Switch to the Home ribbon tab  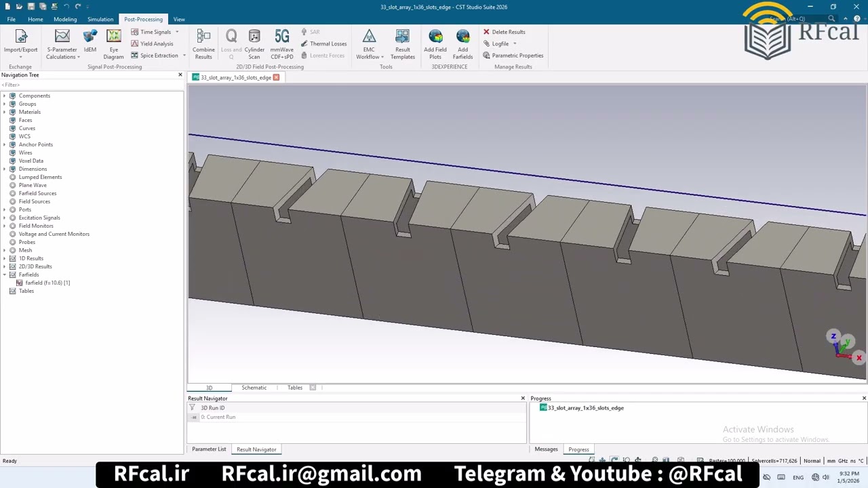[35, 19]
